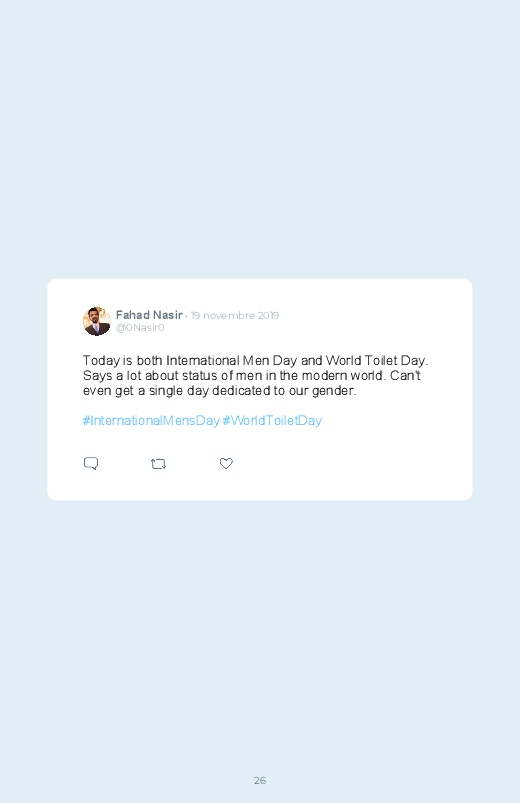Follow the #InternationalMensDay hashtag
This screenshot has width=520, height=803.
(151, 420)
